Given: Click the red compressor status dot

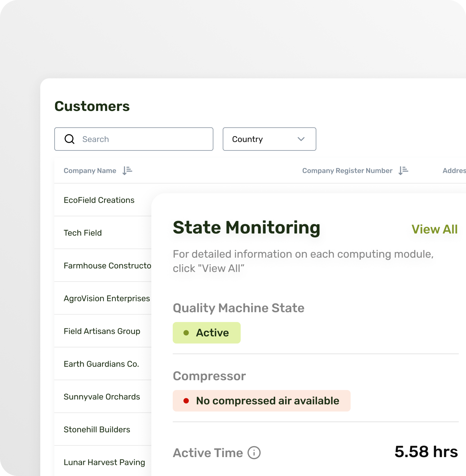Looking at the screenshot, I should [186, 401].
